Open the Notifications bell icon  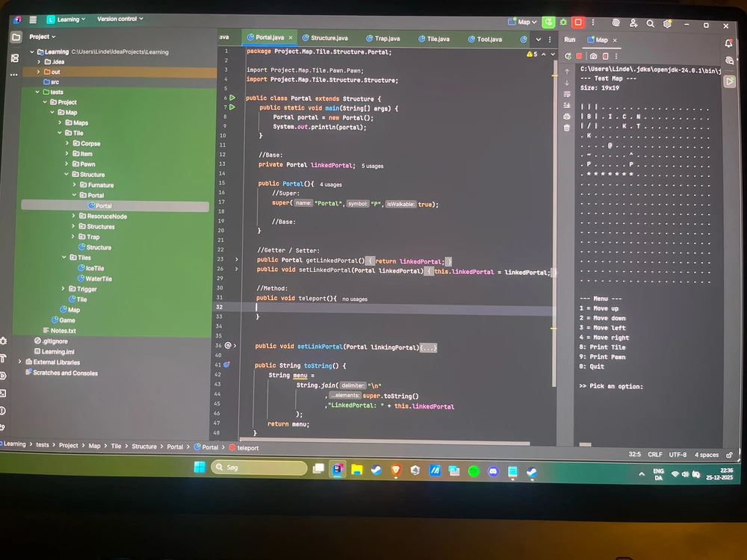tap(729, 43)
